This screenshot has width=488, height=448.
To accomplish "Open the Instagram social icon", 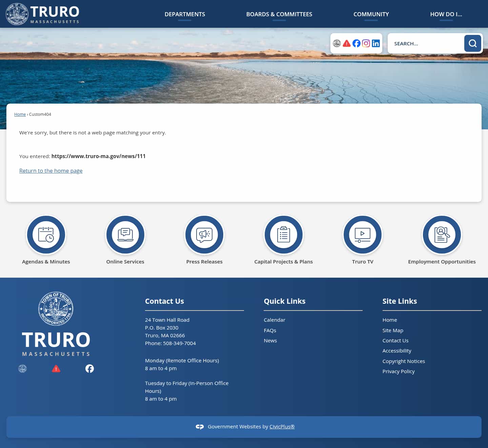I will [366, 43].
